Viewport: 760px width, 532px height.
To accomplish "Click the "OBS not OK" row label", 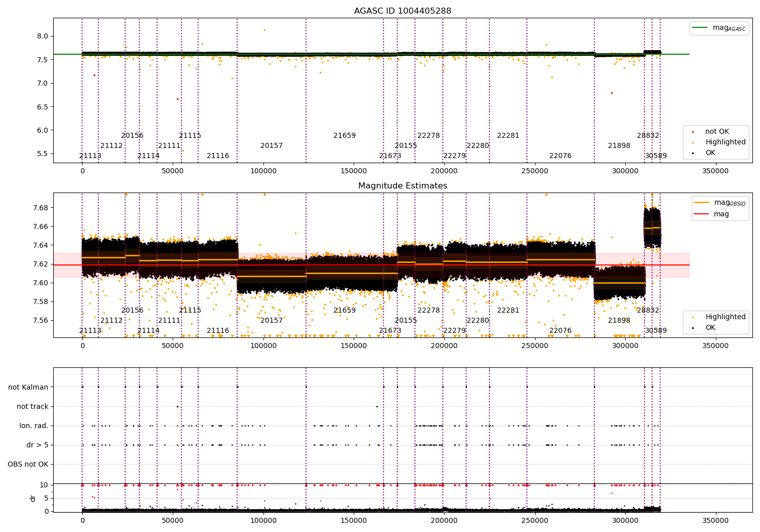I will (28, 465).
